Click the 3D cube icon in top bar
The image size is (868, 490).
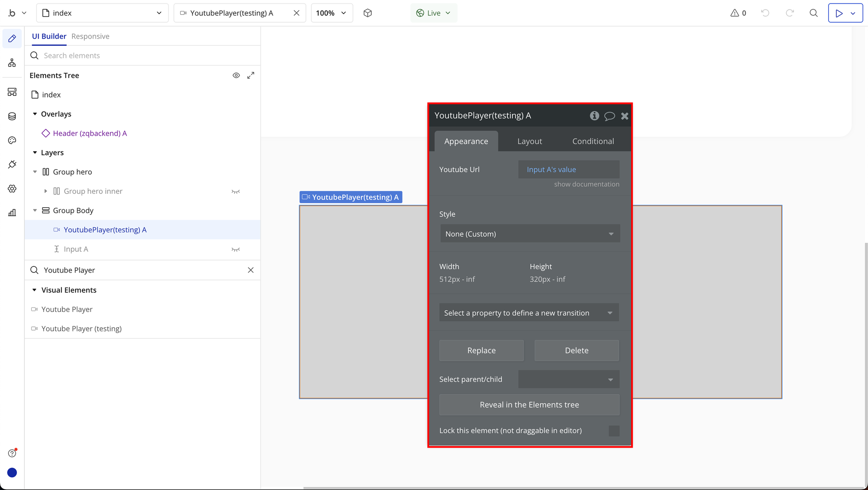tap(367, 13)
